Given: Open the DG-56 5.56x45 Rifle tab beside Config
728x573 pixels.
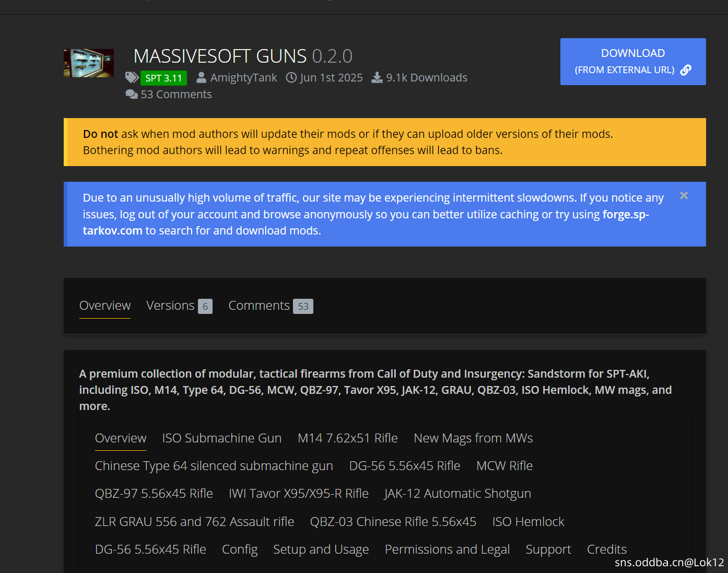Looking at the screenshot, I should point(150,549).
